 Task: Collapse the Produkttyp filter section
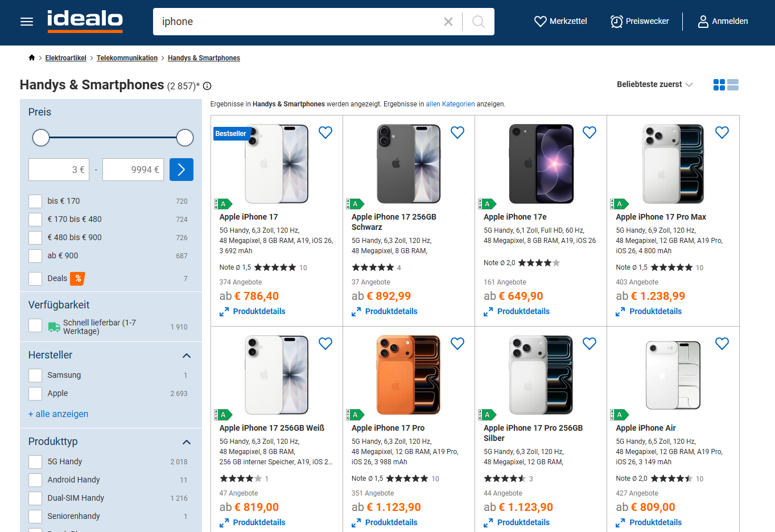pos(187,442)
